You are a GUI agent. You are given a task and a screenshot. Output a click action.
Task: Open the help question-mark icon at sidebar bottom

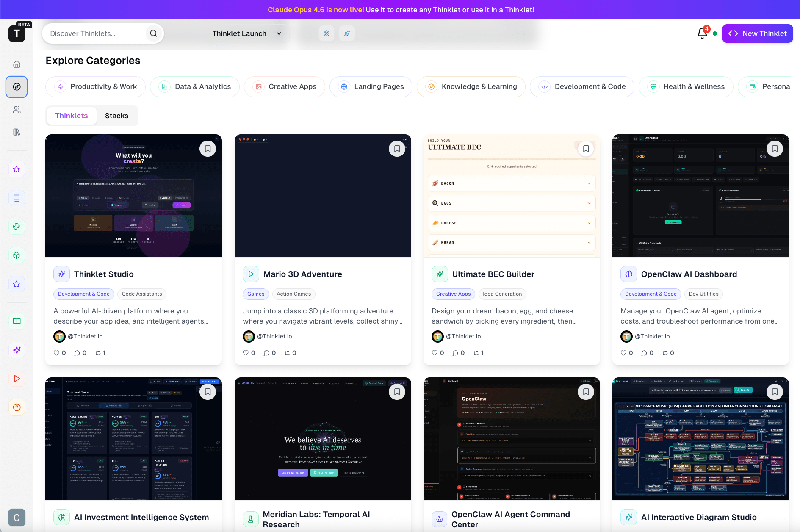tap(17, 407)
